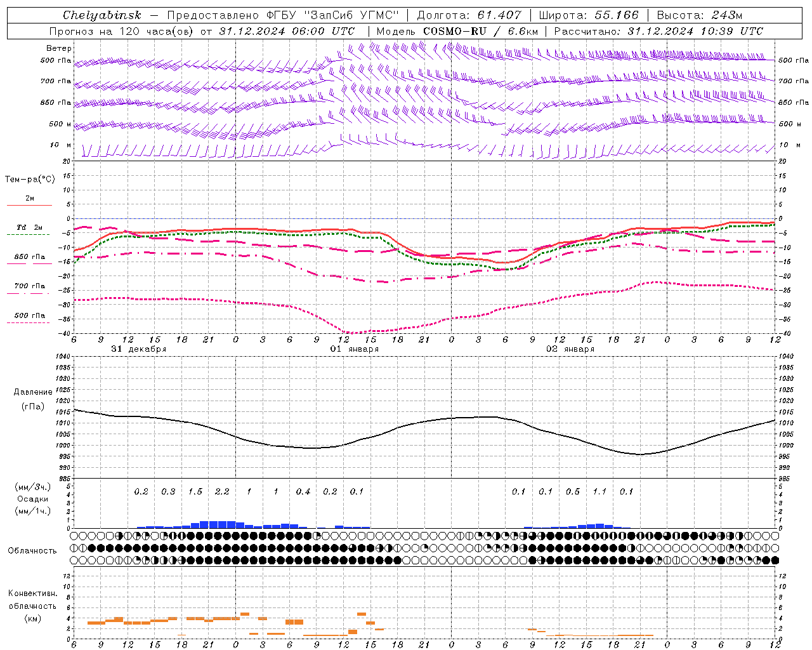The height and width of the screenshot is (650, 812).
Task: Click the 'Широта: 55.166' latitude value
Action: 589,15
